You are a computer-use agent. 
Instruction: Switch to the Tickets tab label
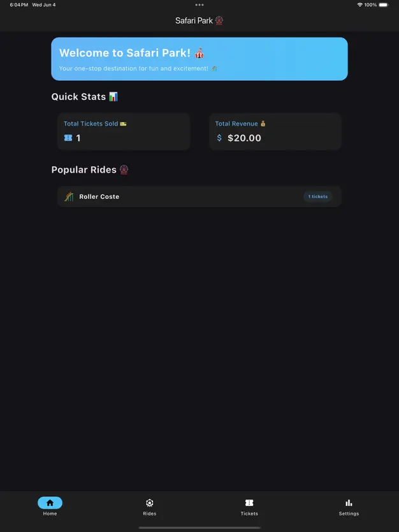249,514
